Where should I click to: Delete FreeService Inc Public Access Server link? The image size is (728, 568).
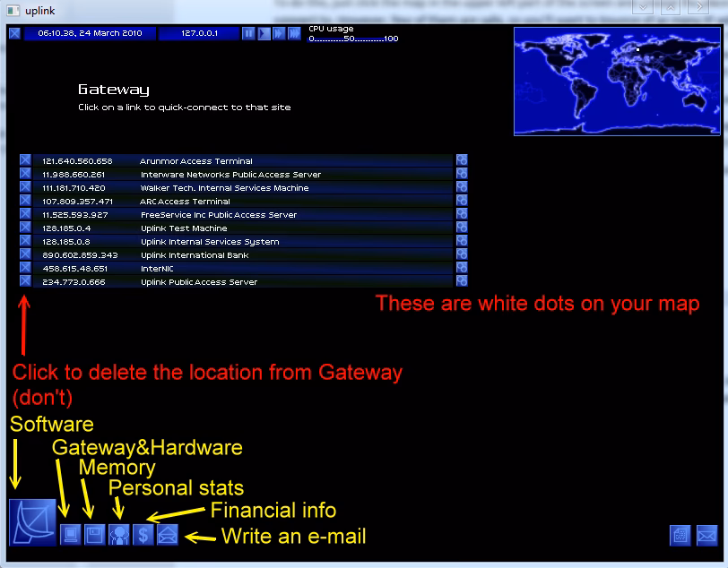[x=25, y=214]
